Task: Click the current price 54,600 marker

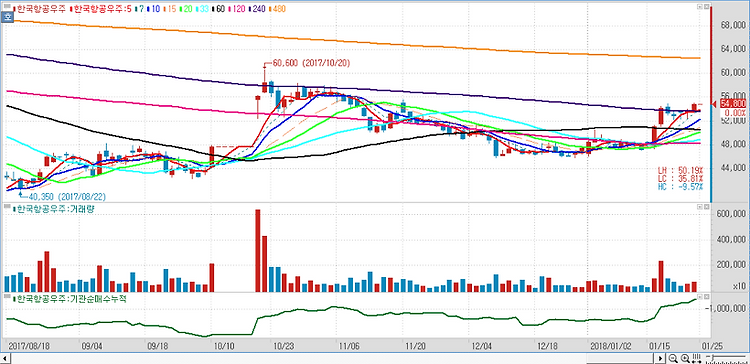Action: click(732, 103)
